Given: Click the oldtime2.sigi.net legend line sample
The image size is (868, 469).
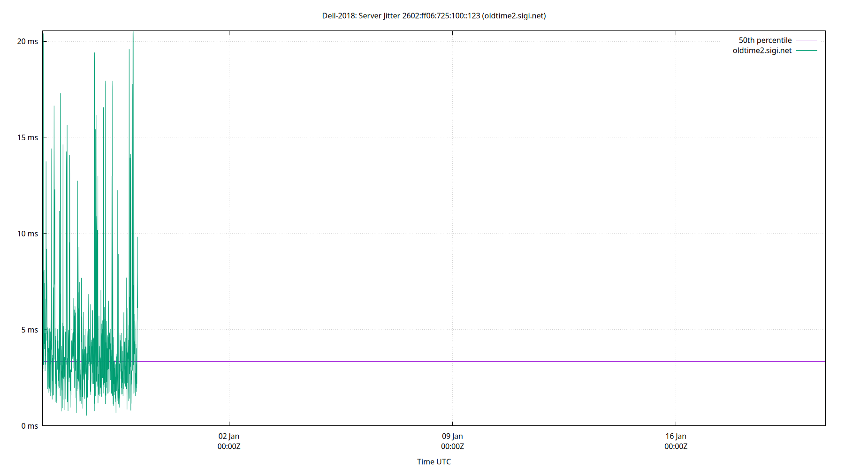Looking at the screenshot, I should click(806, 50).
